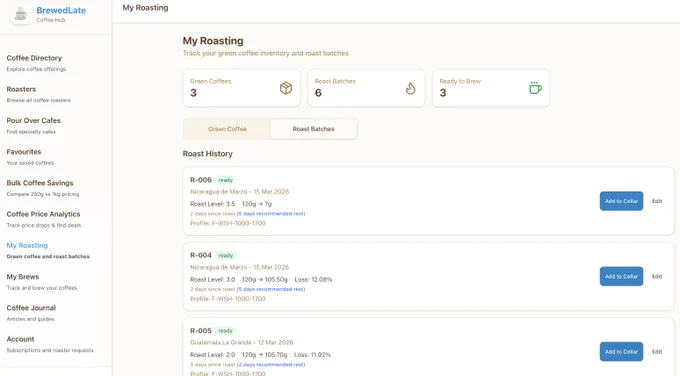This screenshot has width=680, height=376.
Task: Click the R-004 batch title
Action: click(x=201, y=255)
